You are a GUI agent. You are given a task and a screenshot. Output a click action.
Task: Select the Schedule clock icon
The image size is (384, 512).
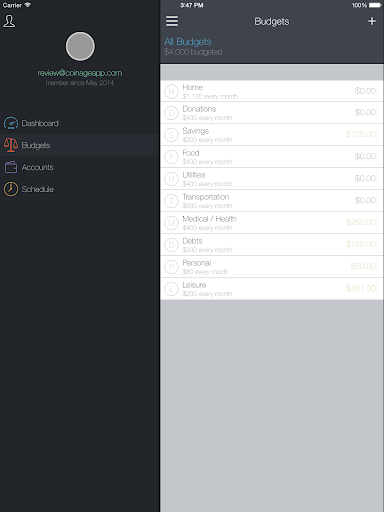pos(11,189)
